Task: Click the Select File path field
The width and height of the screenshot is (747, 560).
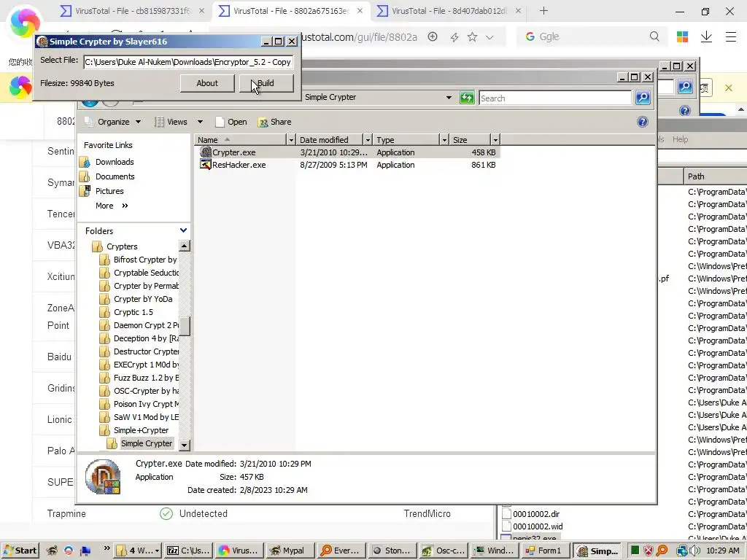Action: click(x=187, y=62)
